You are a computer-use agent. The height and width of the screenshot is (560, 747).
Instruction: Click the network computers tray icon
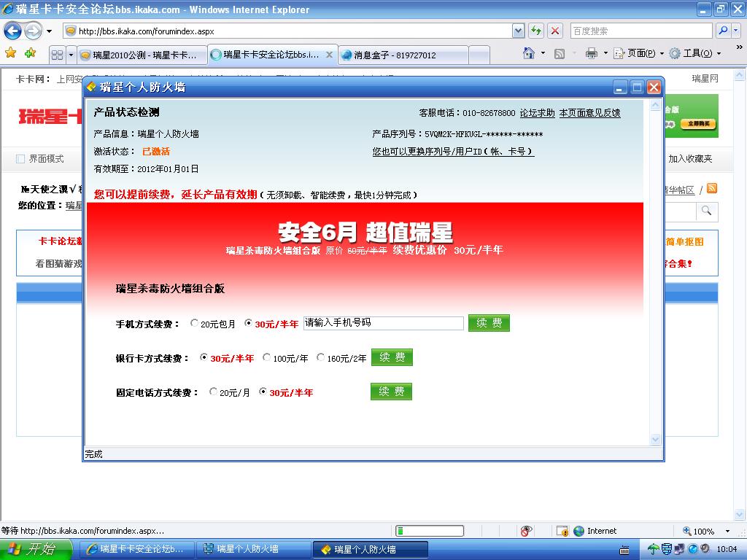coord(679,550)
